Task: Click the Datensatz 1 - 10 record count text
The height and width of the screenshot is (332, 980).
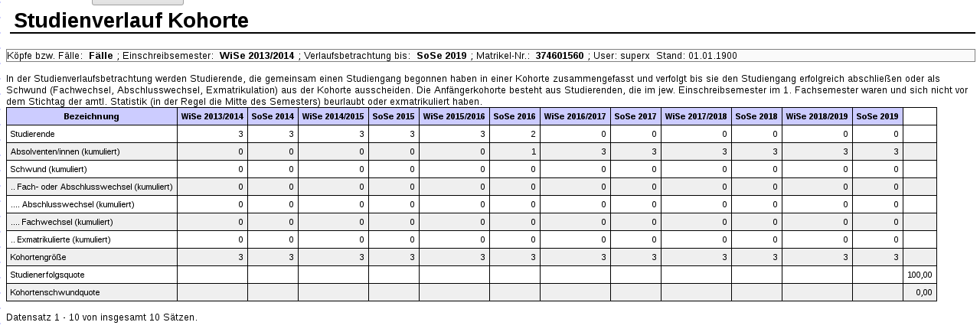Action: [101, 317]
